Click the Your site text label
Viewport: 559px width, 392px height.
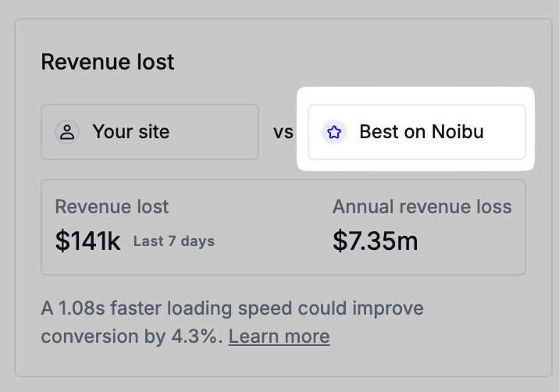pyautogui.click(x=130, y=132)
